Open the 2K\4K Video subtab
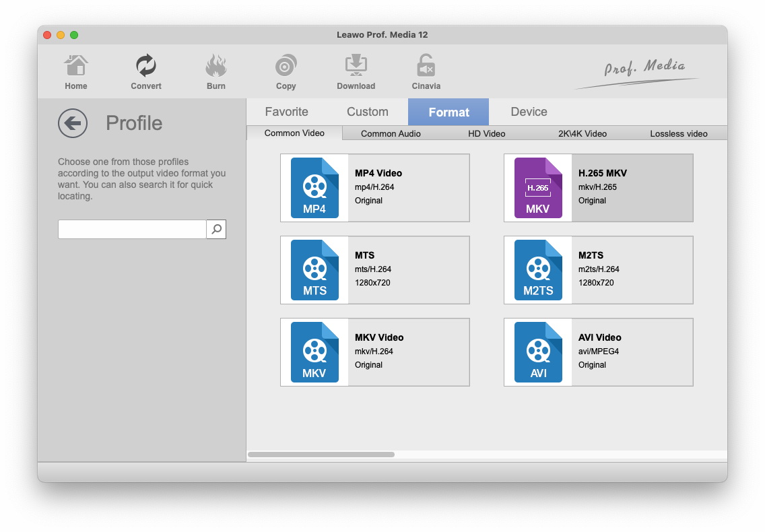765x532 pixels. pyautogui.click(x=582, y=133)
